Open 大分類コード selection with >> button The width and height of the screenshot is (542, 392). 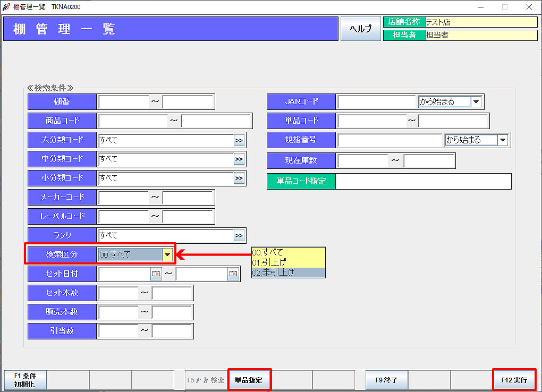point(239,140)
